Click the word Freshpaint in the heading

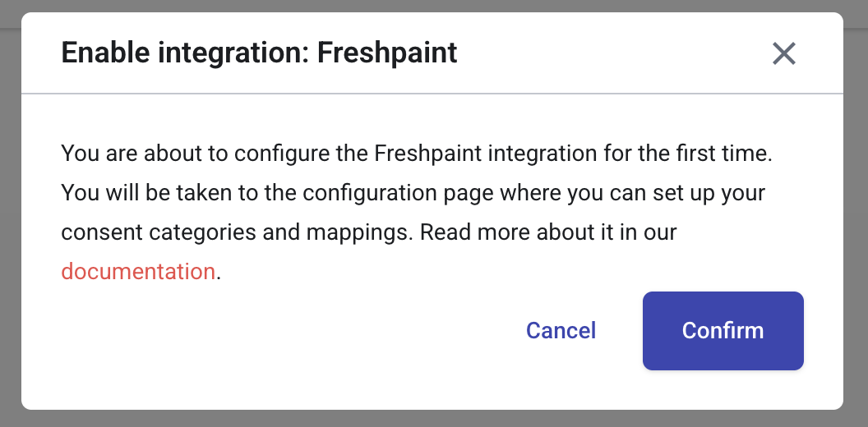(x=387, y=53)
